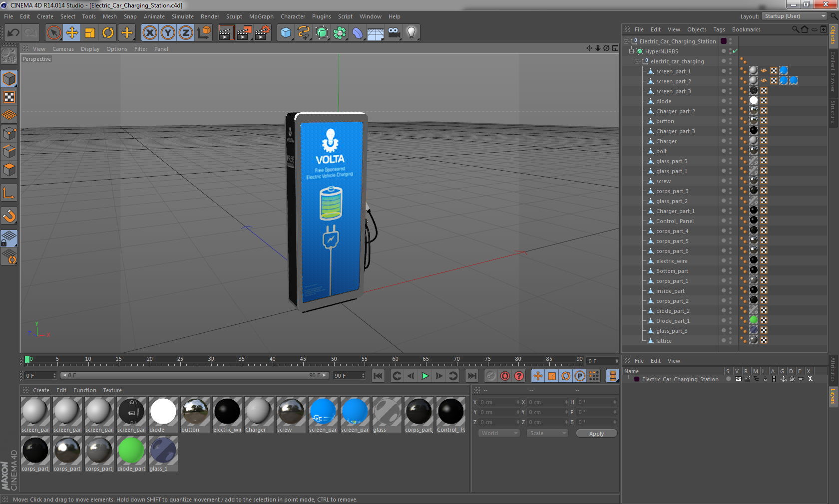Select the Rotate tool
Image resolution: width=839 pixels, height=504 pixels.
108,33
